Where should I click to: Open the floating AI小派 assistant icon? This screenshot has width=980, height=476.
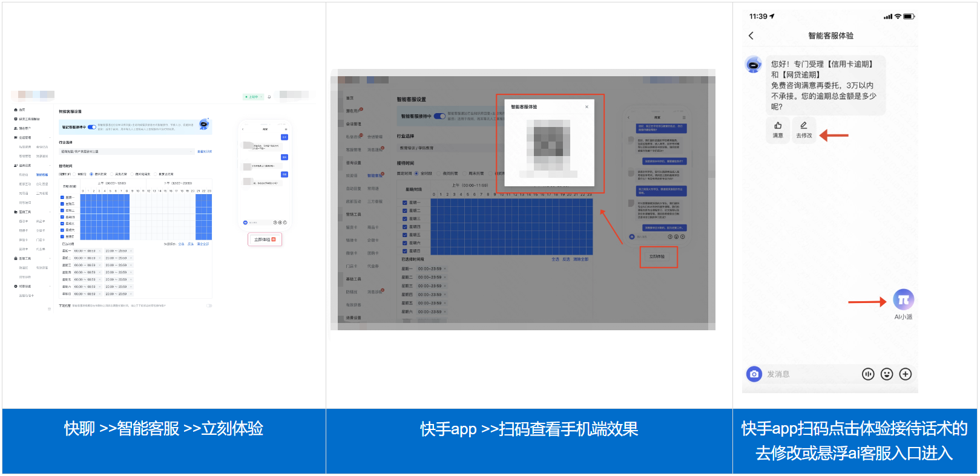tap(903, 299)
